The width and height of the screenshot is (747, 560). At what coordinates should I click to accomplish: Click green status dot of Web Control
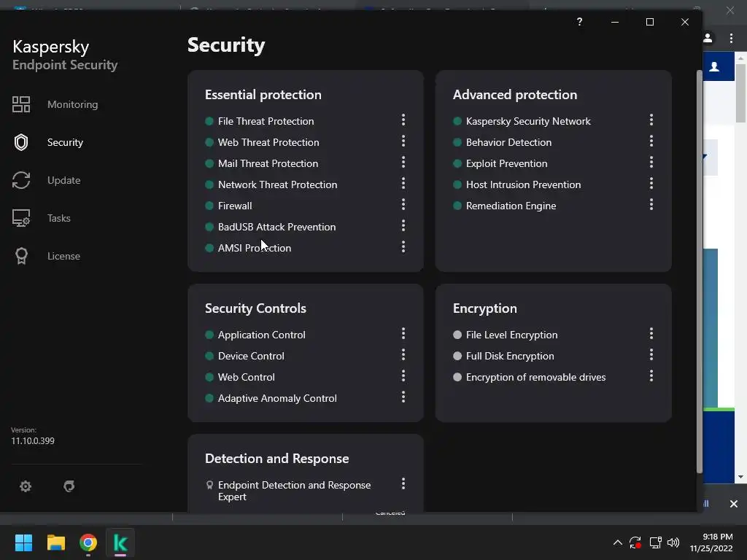209,377
